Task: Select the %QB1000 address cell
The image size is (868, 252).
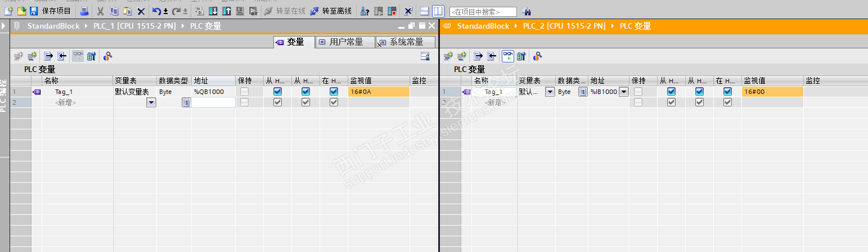Action: [213, 92]
